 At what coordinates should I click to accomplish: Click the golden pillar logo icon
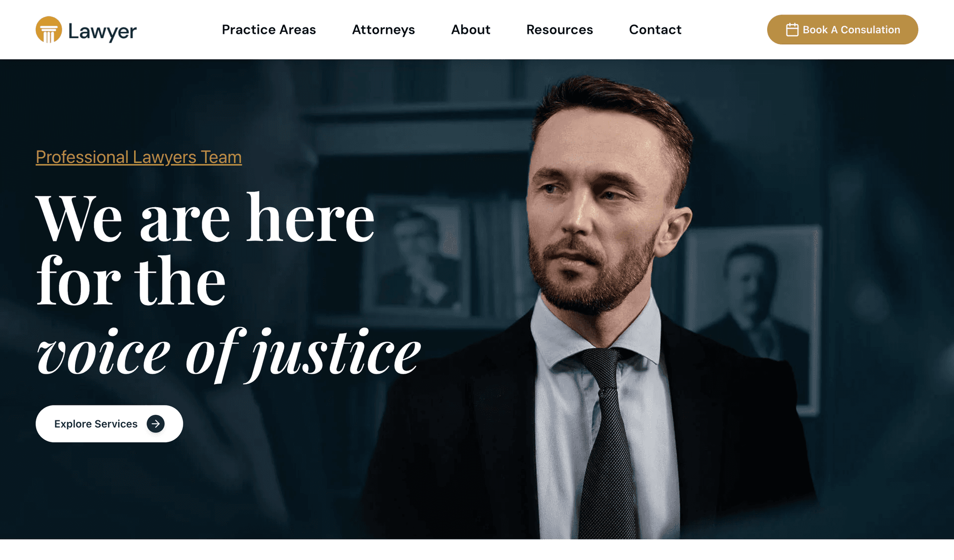pos(49,30)
